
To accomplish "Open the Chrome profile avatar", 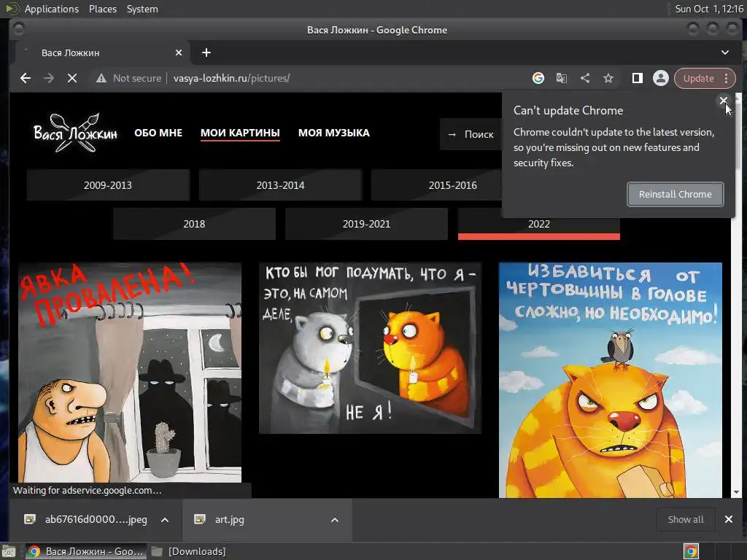I will [x=661, y=78].
